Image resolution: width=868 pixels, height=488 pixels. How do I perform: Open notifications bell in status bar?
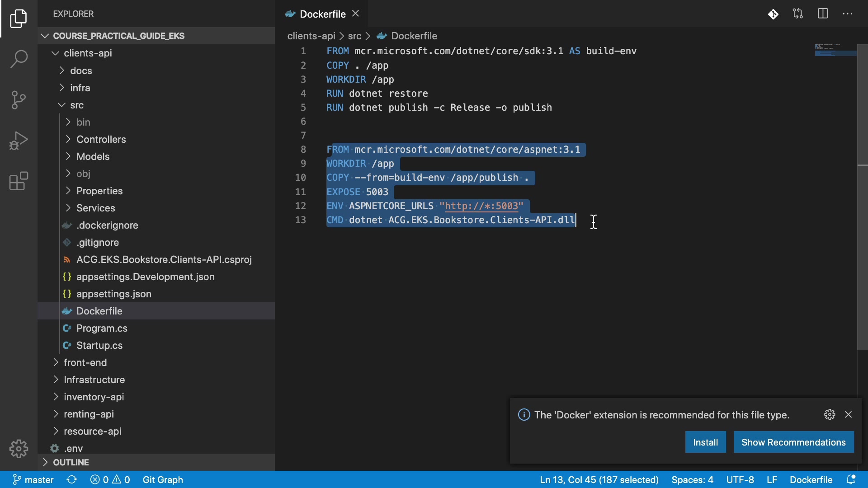pyautogui.click(x=851, y=480)
